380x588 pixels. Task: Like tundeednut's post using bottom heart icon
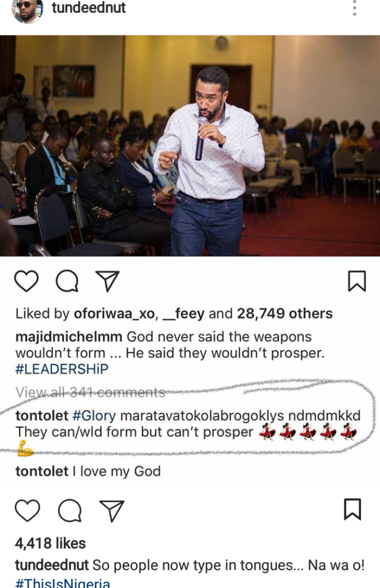tap(28, 510)
